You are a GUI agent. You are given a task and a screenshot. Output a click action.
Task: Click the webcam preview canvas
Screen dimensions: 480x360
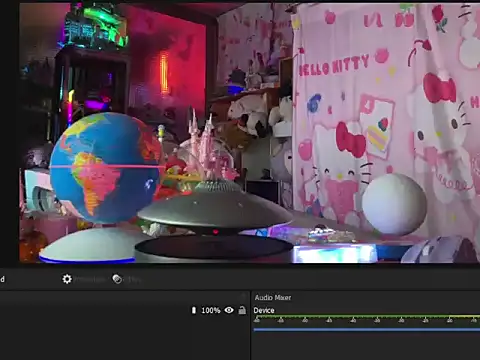[x=249, y=133]
